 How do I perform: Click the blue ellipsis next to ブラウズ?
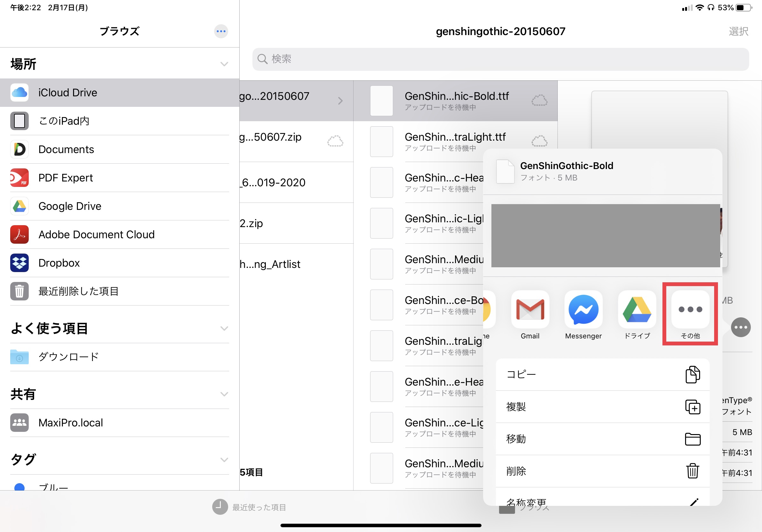tap(221, 32)
